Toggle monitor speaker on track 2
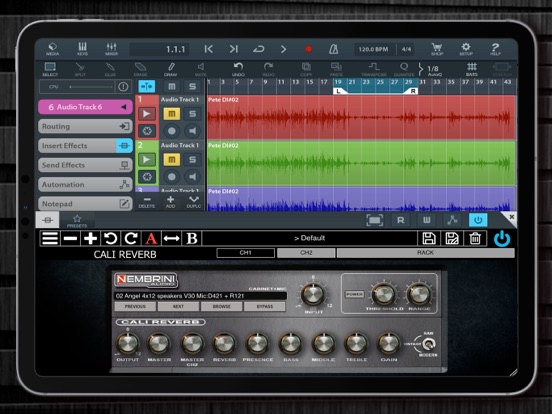The height and width of the screenshot is (414, 552). [192, 177]
